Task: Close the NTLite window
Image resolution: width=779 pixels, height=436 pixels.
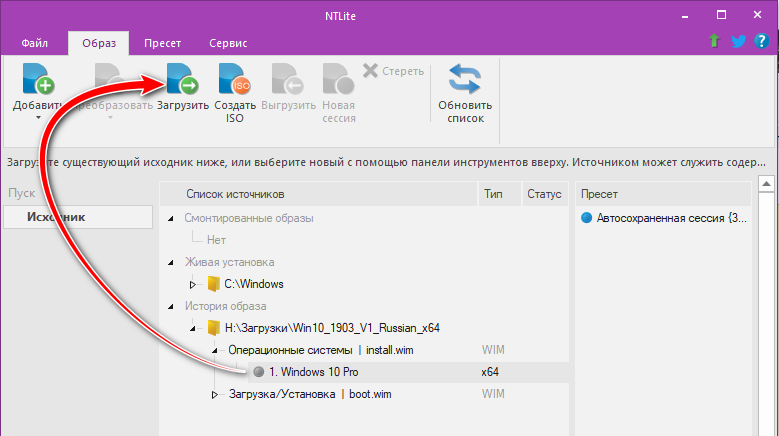Action: pyautogui.click(x=757, y=15)
